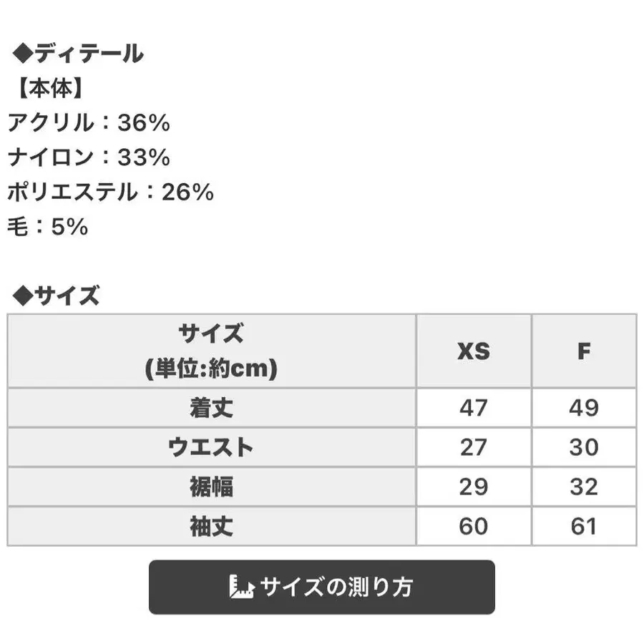Click the F ウエスト value 30

pyautogui.click(x=584, y=447)
